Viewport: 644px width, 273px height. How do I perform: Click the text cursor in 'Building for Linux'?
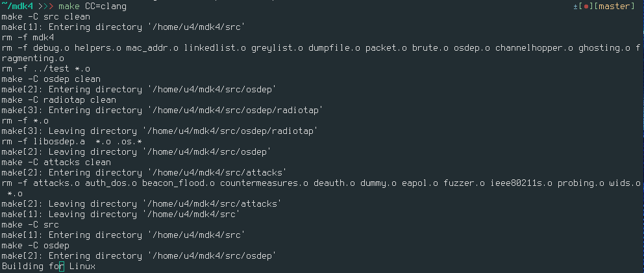[62, 266]
